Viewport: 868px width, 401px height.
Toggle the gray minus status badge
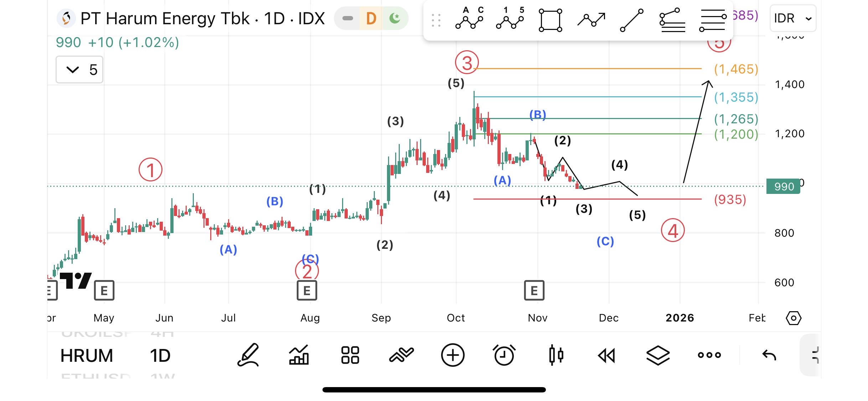[347, 18]
